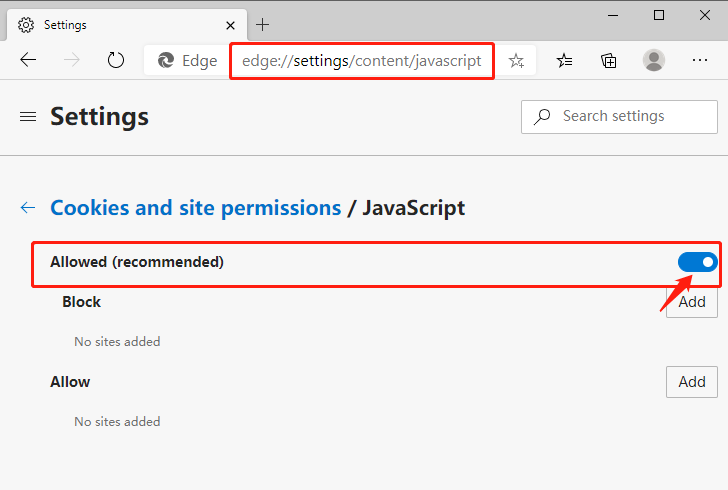728x490 pixels.
Task: Click the gear icon on Settings tab
Action: (x=26, y=25)
